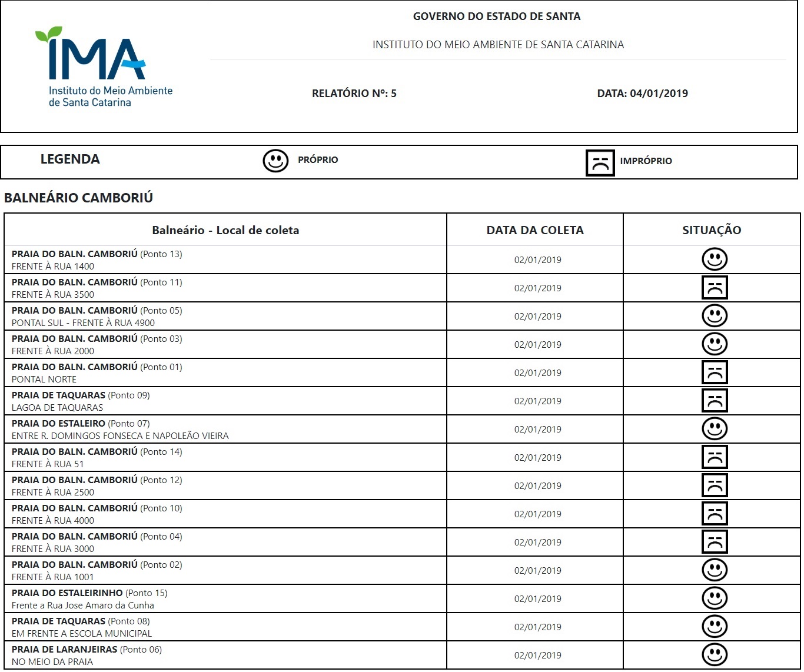The width and height of the screenshot is (804, 672).
Task: Click 'PRAIA DO BALN. CAMBORIÚ (Ponto 14)' name
Action: point(97,451)
